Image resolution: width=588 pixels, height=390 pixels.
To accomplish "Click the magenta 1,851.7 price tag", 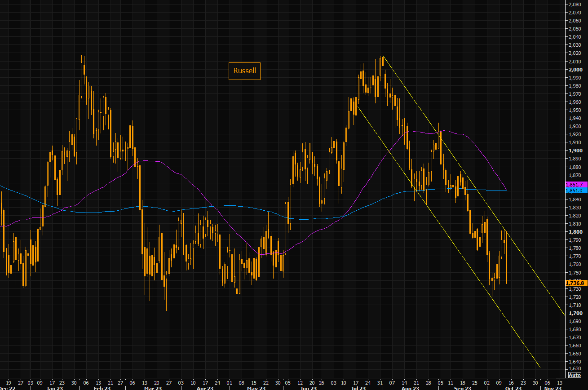I will click(575, 185).
